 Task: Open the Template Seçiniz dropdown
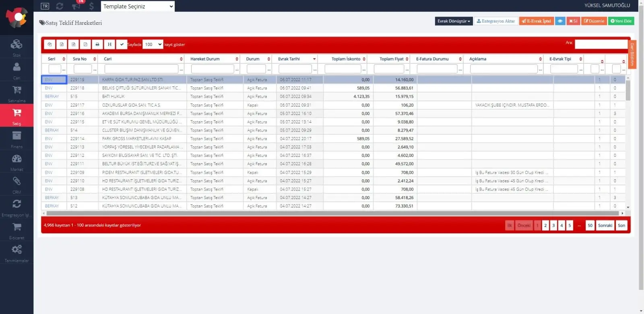(x=138, y=6)
